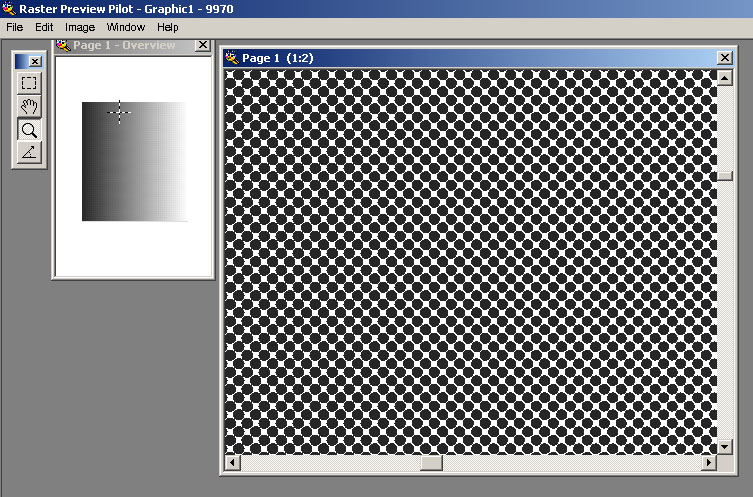This screenshot has height=497, width=753.
Task: Open the Help menu
Action: tap(168, 27)
